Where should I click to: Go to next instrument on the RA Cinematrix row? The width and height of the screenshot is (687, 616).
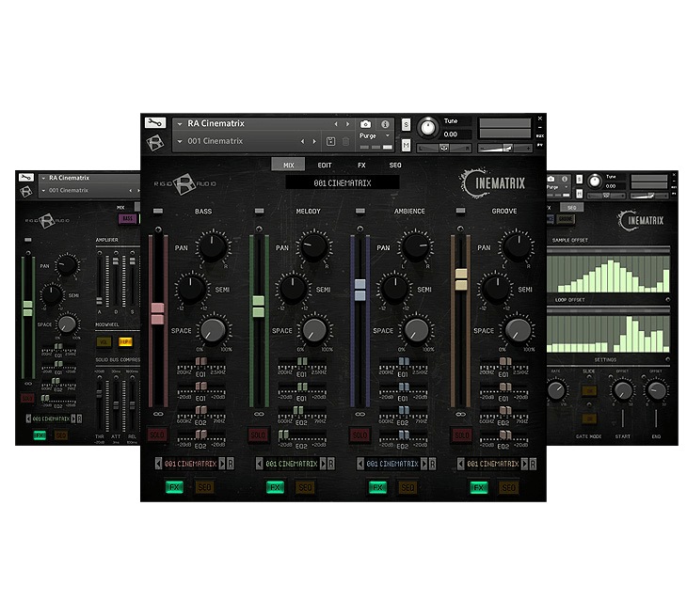[x=348, y=124]
